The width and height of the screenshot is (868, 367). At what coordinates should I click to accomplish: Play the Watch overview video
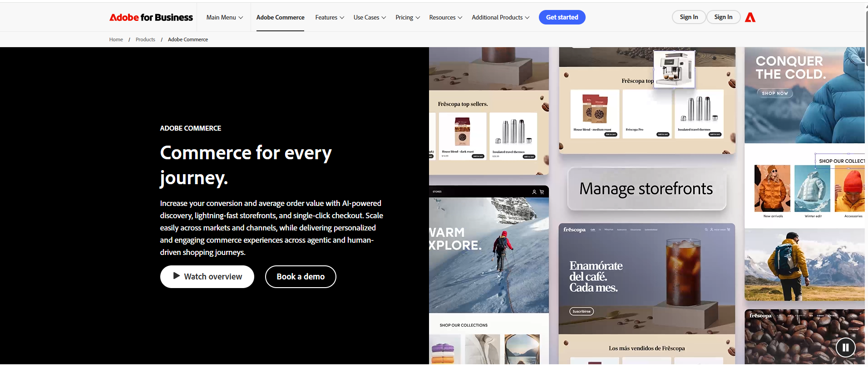coord(207,277)
